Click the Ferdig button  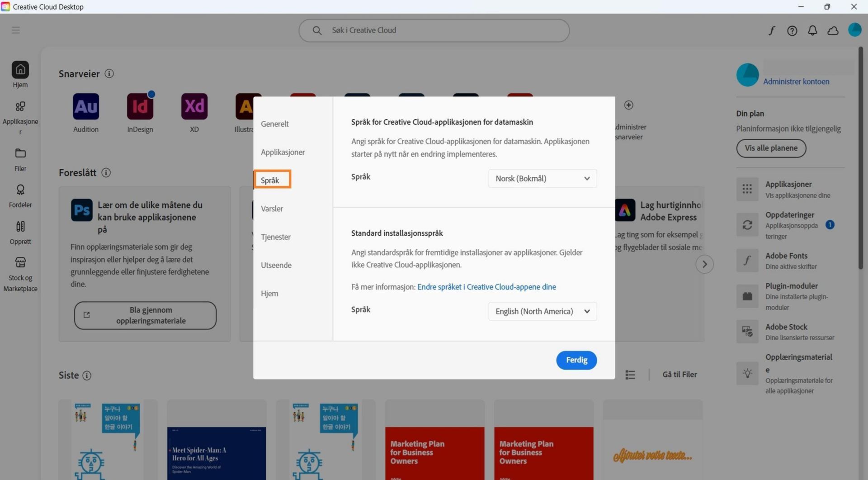coord(576,361)
